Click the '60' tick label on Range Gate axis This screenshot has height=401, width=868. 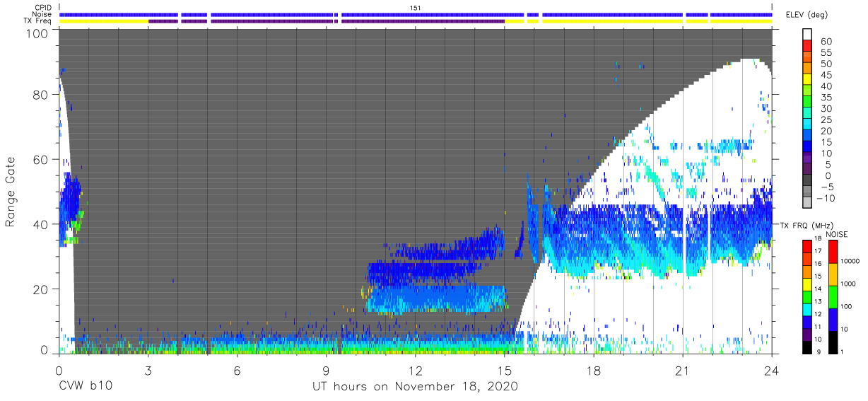click(x=41, y=159)
